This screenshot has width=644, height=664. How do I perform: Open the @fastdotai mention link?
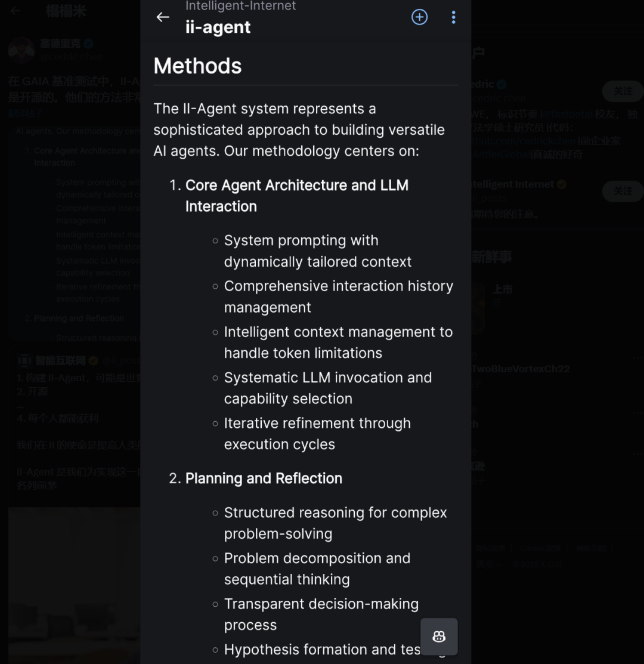[x=567, y=114]
